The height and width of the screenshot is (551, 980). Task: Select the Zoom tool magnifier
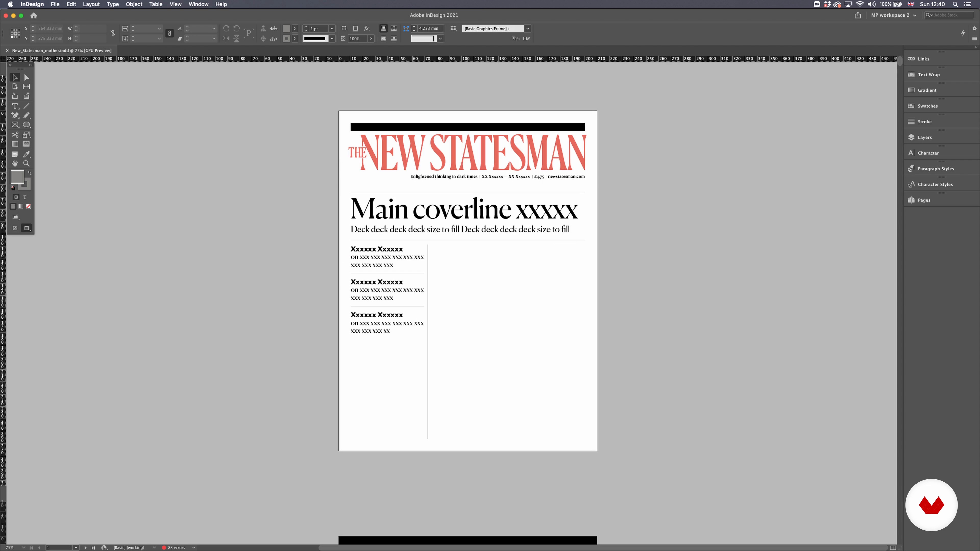26,164
